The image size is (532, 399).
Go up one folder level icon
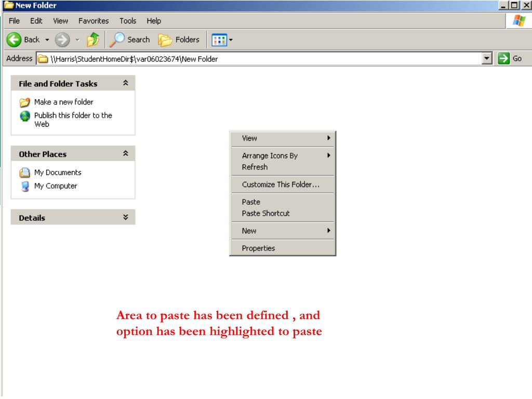pyautogui.click(x=93, y=39)
